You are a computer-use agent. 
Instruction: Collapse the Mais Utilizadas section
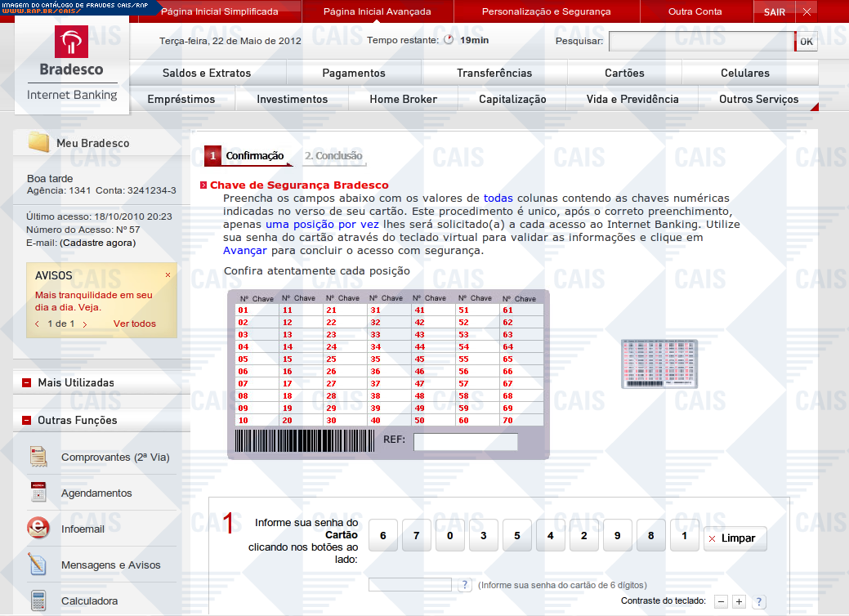click(27, 382)
